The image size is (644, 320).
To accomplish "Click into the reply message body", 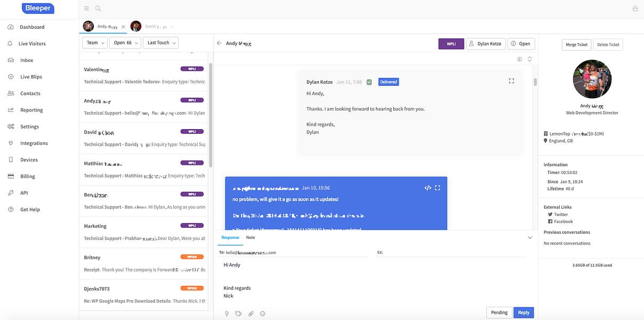I will click(x=376, y=281).
